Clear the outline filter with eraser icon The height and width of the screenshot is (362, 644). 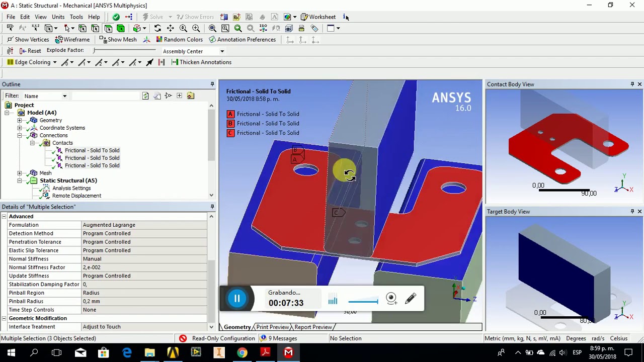click(x=157, y=96)
